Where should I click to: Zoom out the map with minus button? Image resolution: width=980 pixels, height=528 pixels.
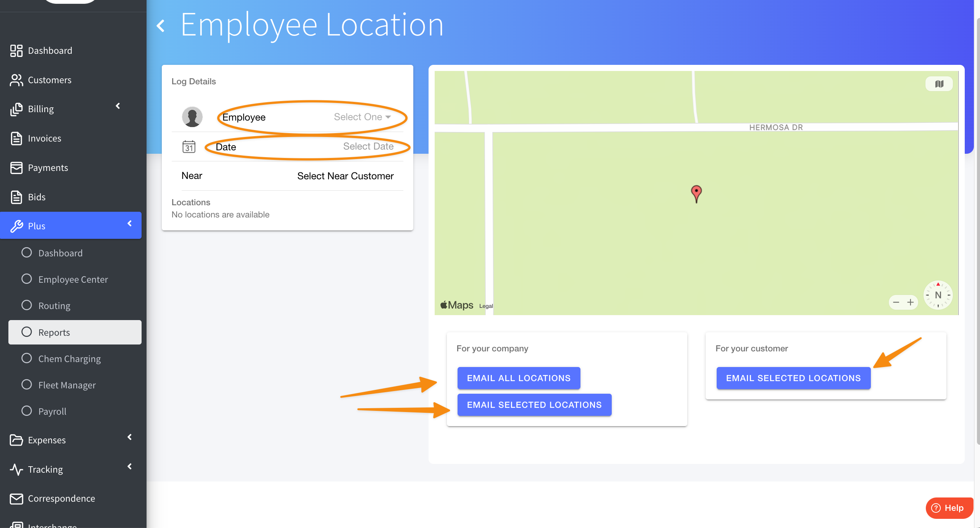(x=896, y=303)
